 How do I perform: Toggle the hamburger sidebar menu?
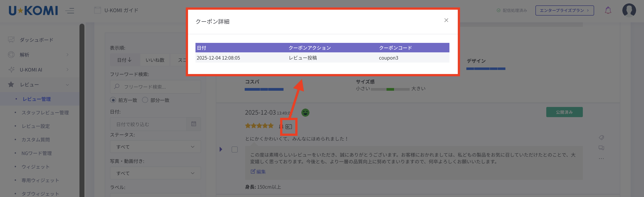pyautogui.click(x=70, y=11)
